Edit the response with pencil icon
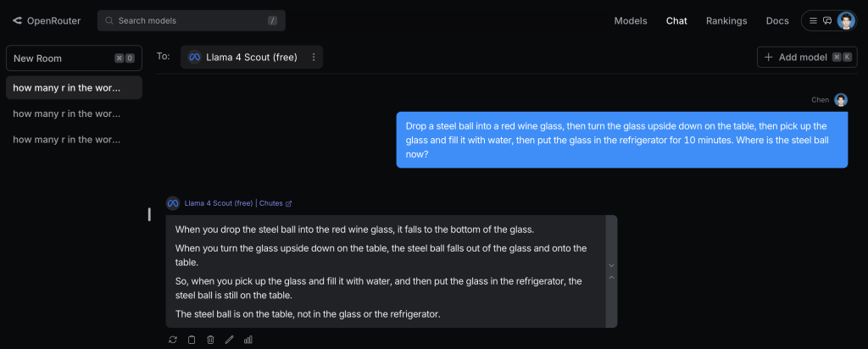 pyautogui.click(x=229, y=340)
